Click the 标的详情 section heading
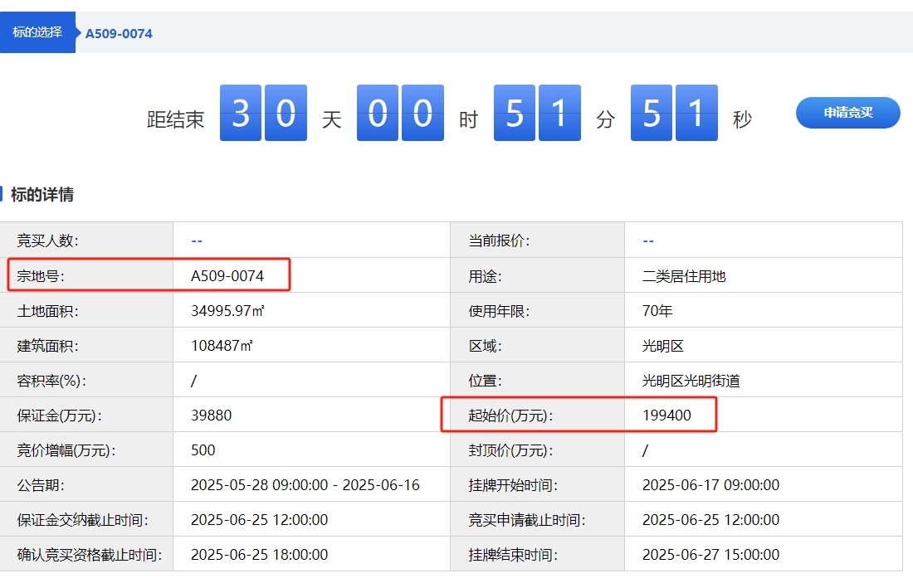The height and width of the screenshot is (588, 913). tap(42, 194)
